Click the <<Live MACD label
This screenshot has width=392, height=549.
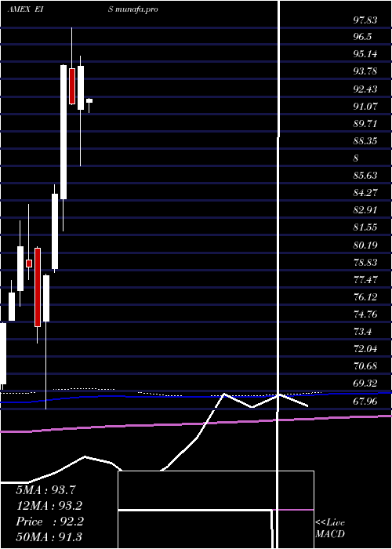click(x=330, y=528)
